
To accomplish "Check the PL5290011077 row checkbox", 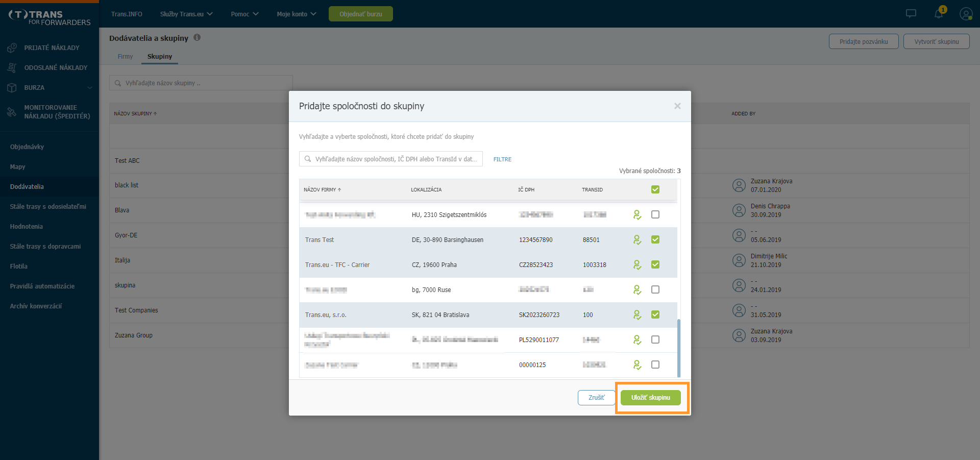I will pyautogui.click(x=655, y=340).
